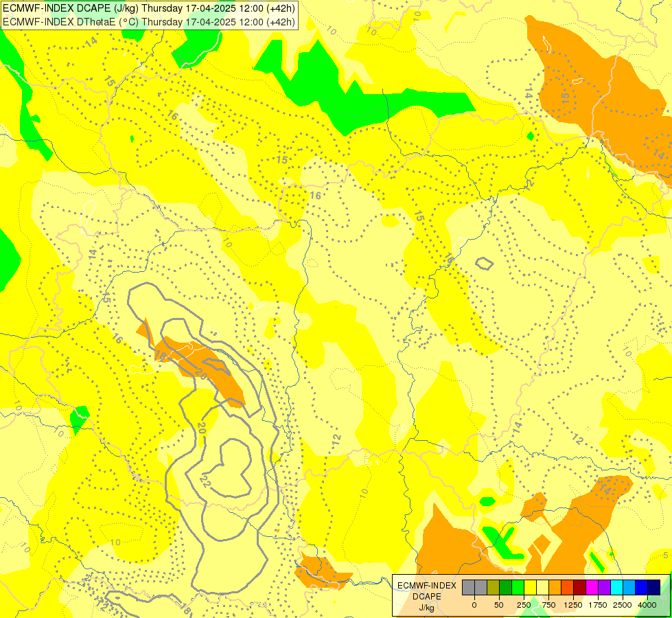Pick the dark green legend swatch
Screen dimensions: 672x618
pos(506,588)
